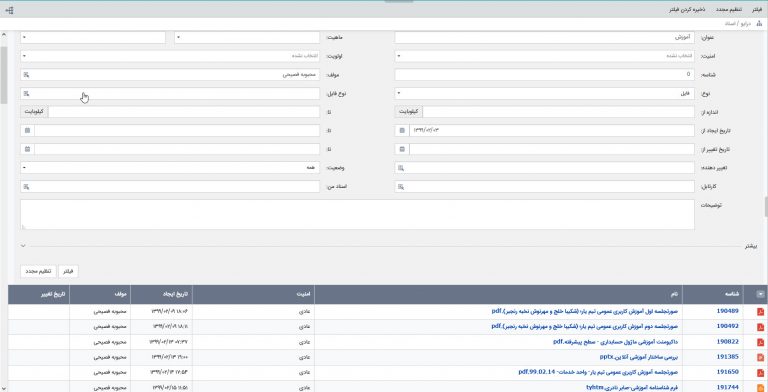This screenshot has height=392, width=768.
Task: Click the 'تاریخ تغییر' column header
Action: pyautogui.click(x=39, y=294)
